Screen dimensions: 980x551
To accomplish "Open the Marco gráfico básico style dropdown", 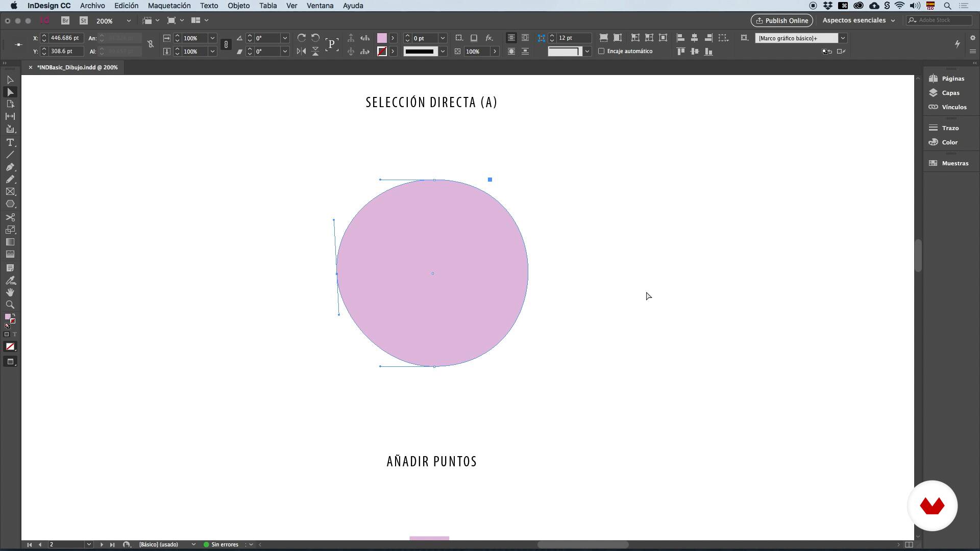I will point(843,38).
